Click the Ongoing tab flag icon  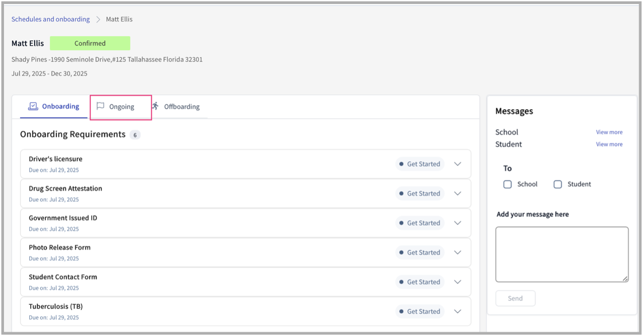(101, 107)
